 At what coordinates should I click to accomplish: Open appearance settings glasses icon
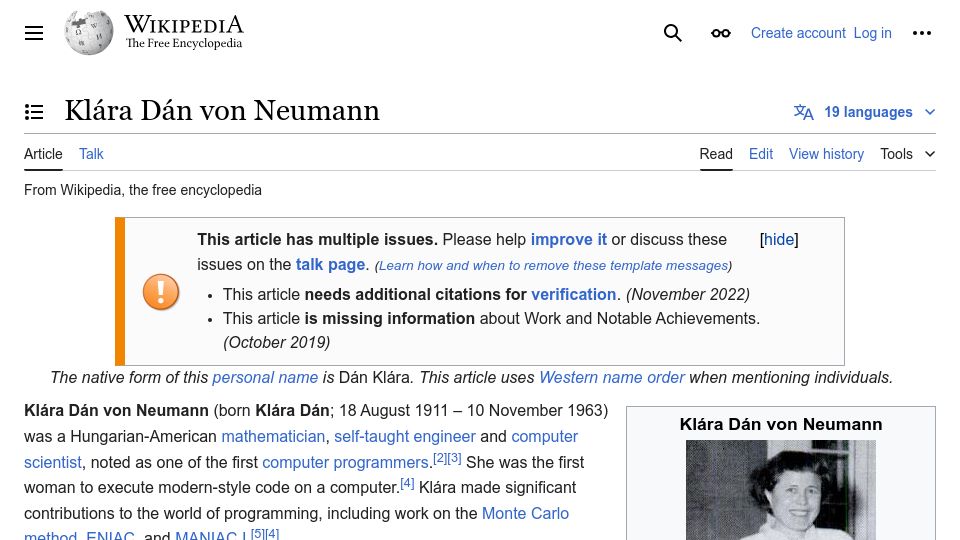tap(721, 33)
